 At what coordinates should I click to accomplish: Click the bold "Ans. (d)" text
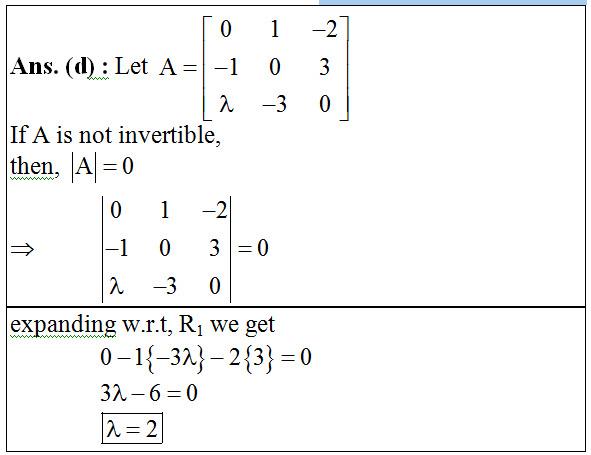pyautogui.click(x=52, y=67)
